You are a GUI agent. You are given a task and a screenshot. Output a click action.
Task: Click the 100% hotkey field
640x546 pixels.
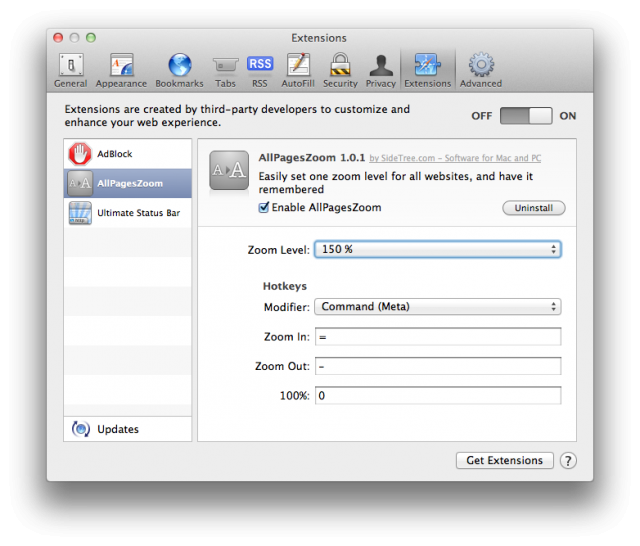tap(438, 395)
